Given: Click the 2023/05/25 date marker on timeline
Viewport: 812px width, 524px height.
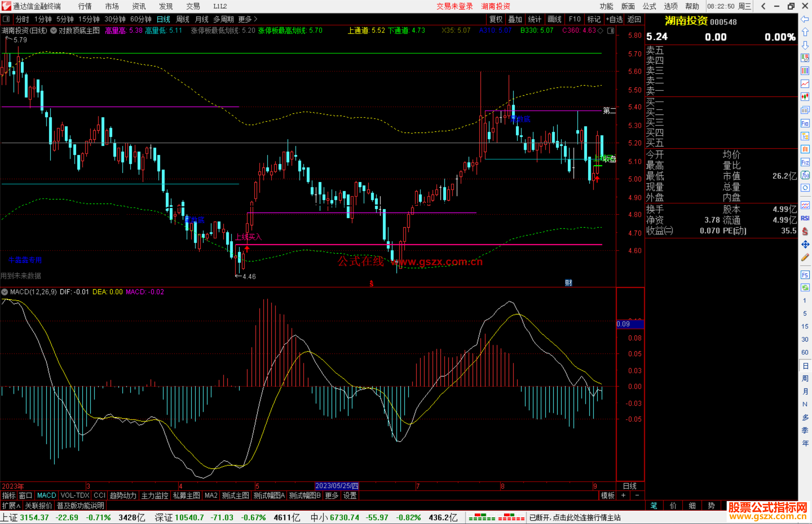Looking at the screenshot, I should coord(336,486).
